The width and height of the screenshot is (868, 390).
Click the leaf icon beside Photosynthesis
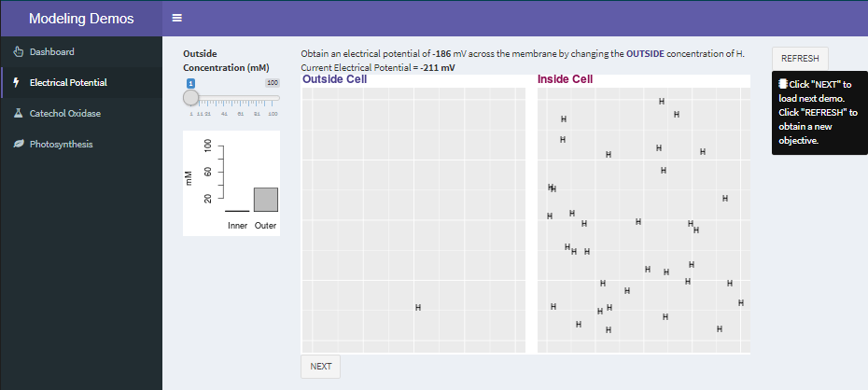coord(18,144)
